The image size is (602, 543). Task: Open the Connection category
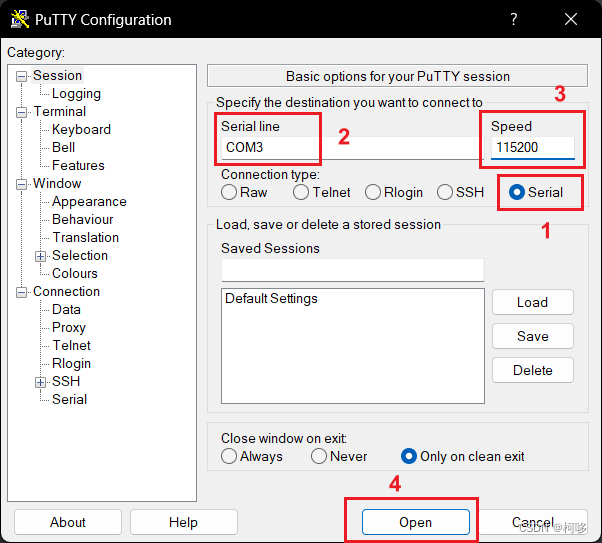(66, 292)
